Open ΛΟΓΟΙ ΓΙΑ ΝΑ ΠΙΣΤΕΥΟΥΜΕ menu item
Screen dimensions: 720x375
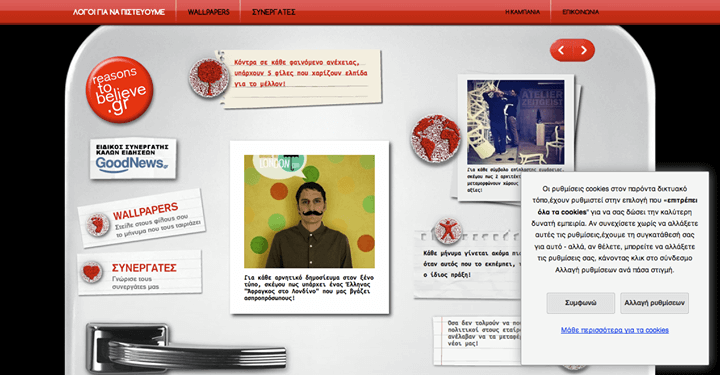(118, 12)
